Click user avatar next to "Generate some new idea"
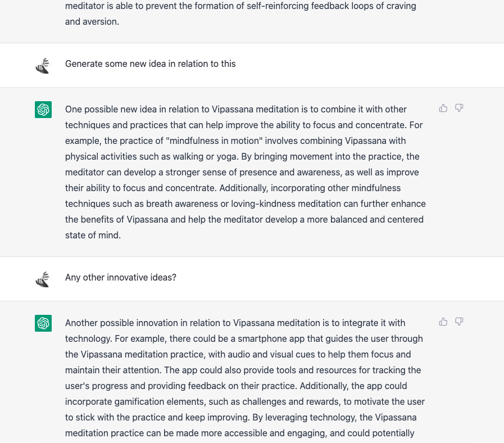This screenshot has width=504, height=443. [43, 66]
